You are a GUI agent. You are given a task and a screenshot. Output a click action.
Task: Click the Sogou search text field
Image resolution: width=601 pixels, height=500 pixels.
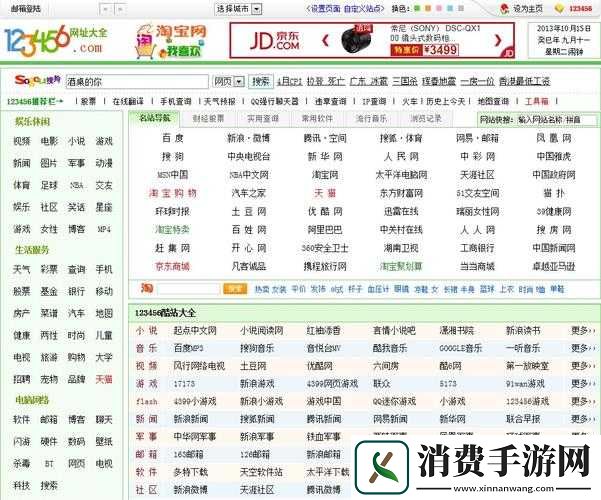tap(137, 81)
